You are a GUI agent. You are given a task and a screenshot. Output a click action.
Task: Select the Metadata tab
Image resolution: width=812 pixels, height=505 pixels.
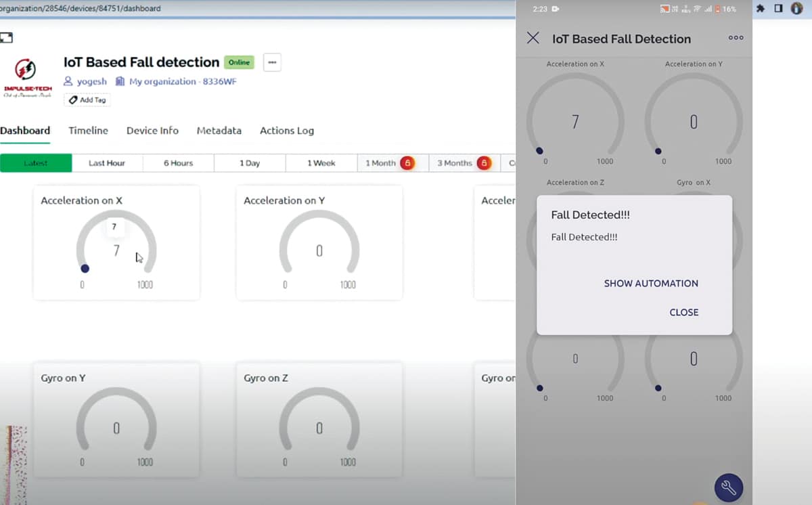click(219, 131)
